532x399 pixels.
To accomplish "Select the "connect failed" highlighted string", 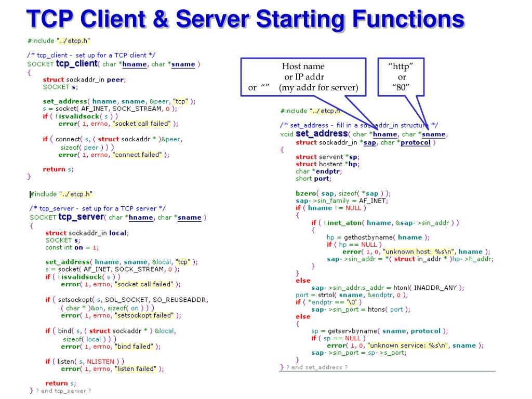I will click(x=138, y=155).
